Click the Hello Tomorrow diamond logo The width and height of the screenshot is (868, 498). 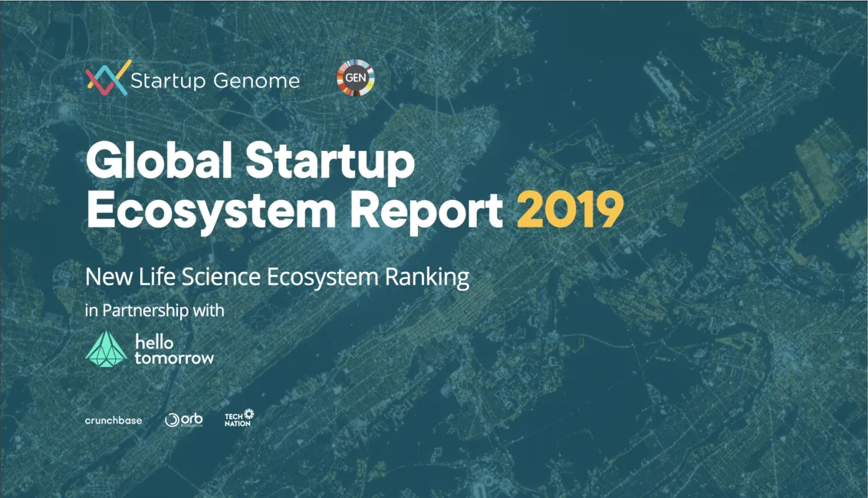pyautogui.click(x=107, y=350)
